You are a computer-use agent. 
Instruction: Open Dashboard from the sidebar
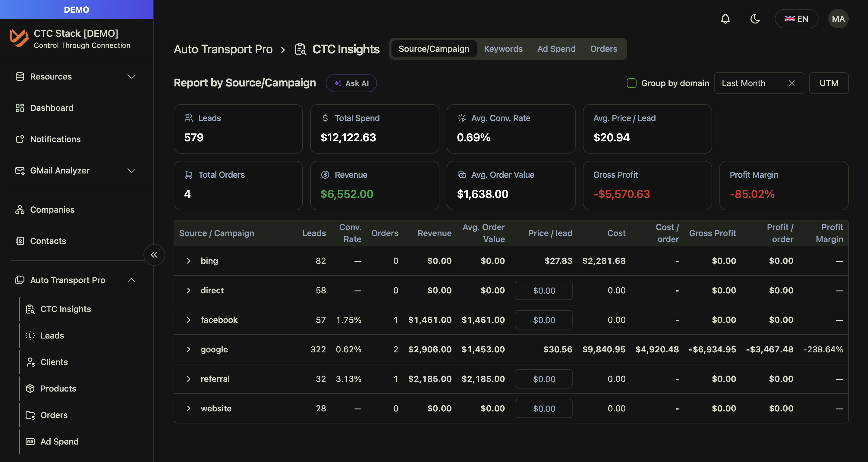tap(51, 108)
